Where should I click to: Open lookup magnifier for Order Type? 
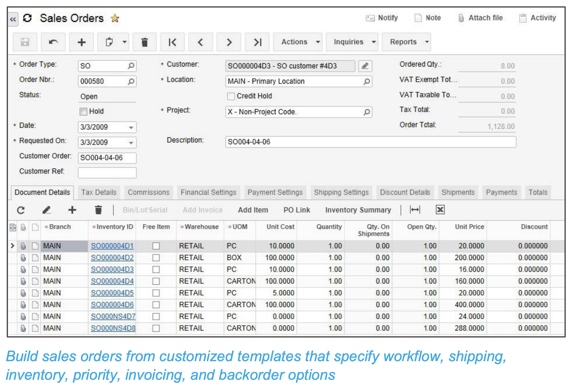tap(131, 66)
